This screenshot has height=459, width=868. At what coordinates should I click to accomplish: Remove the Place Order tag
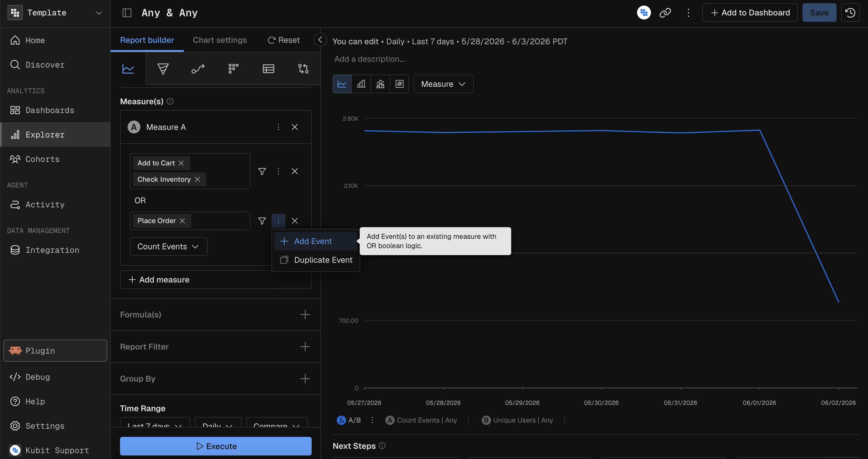[x=182, y=221]
